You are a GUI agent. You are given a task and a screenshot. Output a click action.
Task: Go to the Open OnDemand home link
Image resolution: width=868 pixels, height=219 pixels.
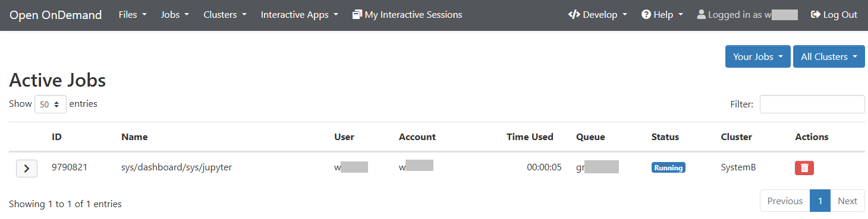[x=56, y=15]
